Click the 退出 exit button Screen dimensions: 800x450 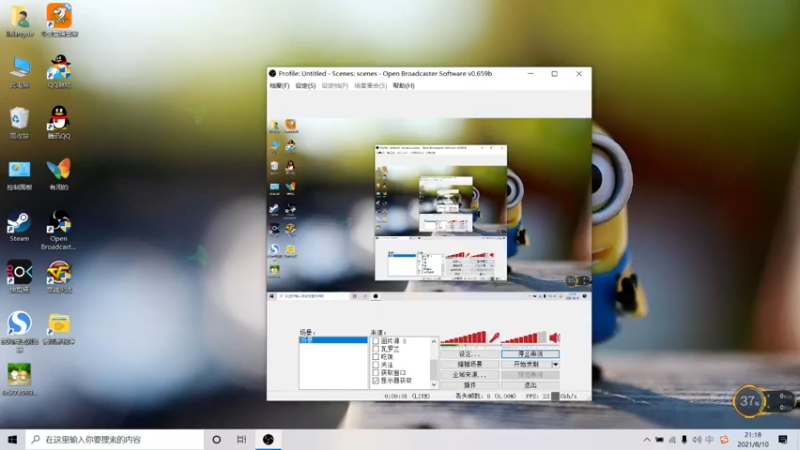(x=530, y=385)
